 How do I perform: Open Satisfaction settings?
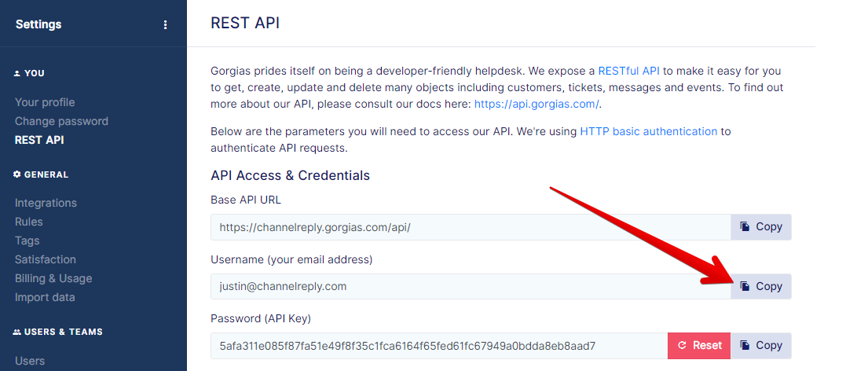[x=46, y=259]
